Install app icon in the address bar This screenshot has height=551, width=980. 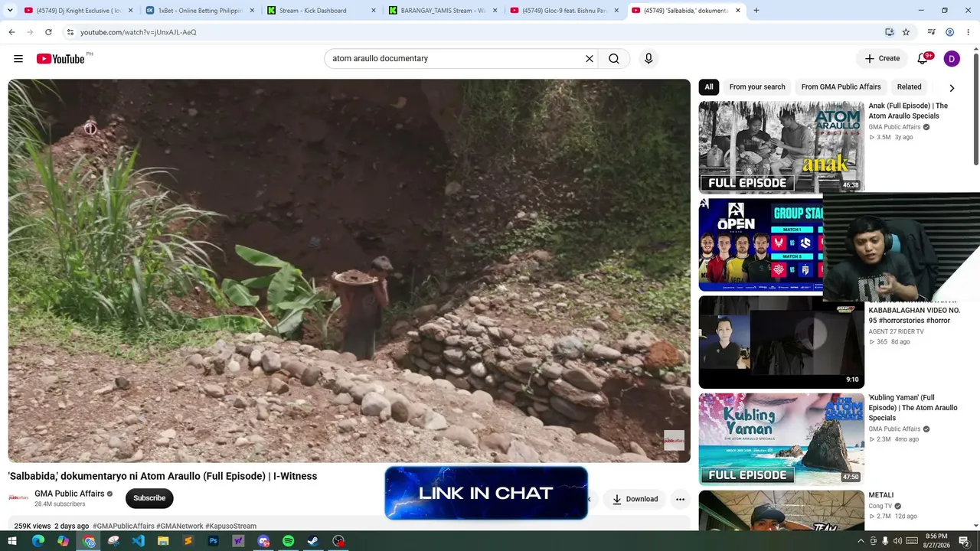pyautogui.click(x=889, y=32)
